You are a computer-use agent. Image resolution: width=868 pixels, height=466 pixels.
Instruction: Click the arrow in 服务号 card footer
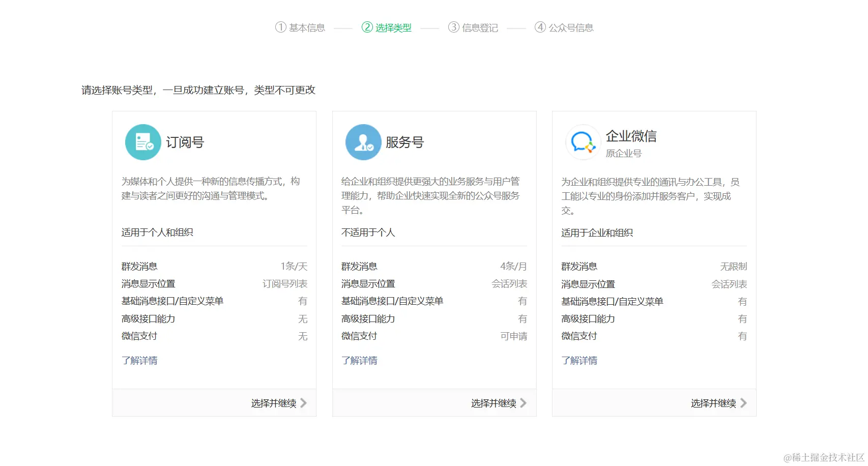tap(524, 403)
